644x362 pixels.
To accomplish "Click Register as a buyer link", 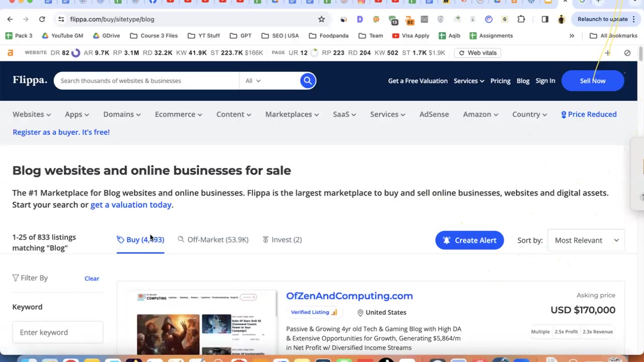I will point(61,132).
